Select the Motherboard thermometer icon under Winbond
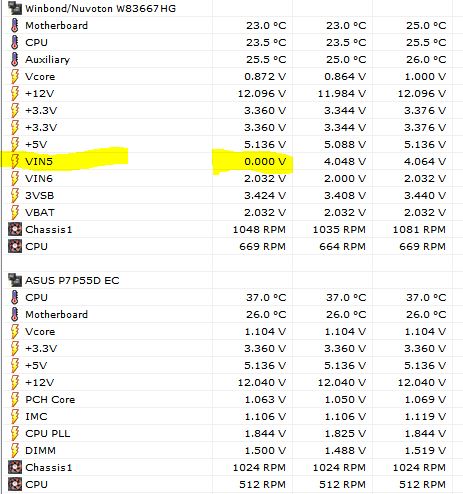The image size is (463, 494). pyautogui.click(x=14, y=25)
